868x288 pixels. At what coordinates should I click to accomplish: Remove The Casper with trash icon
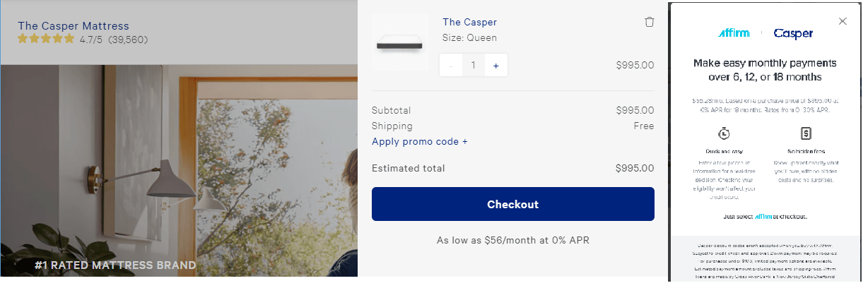tap(650, 22)
